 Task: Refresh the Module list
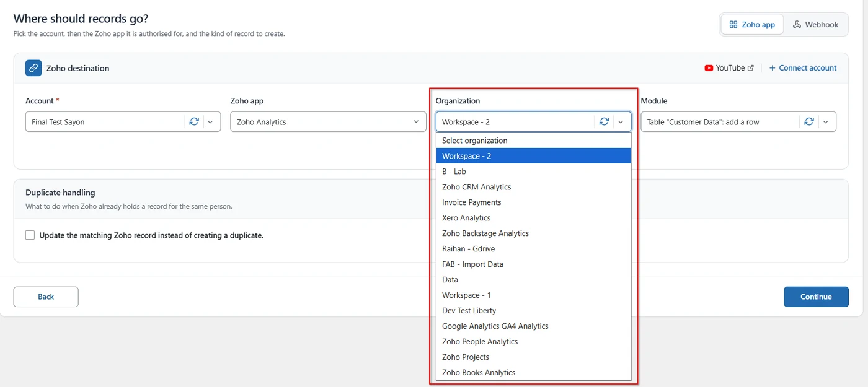coord(809,122)
